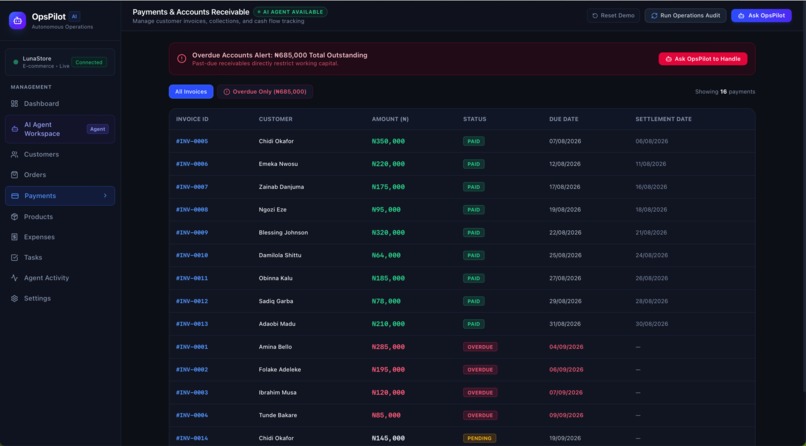Open the Dashboard menu item
The width and height of the screenshot is (806, 446).
tap(60, 104)
